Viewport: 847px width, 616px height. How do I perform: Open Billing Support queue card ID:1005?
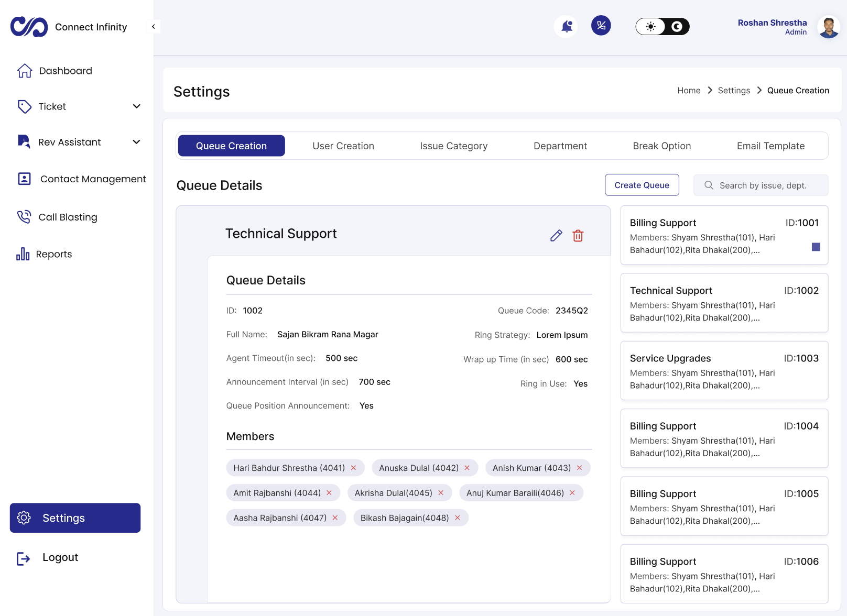(x=724, y=506)
